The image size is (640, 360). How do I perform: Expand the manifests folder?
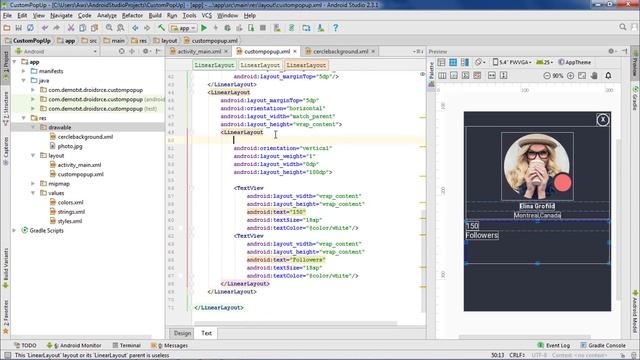point(24,71)
